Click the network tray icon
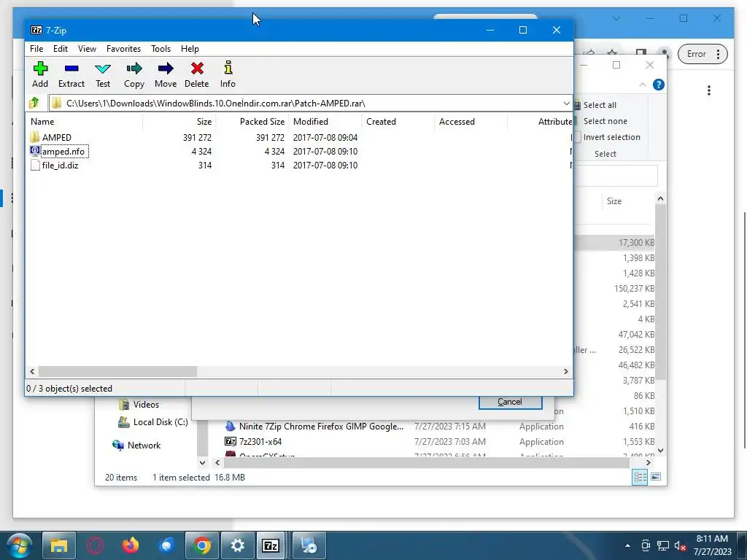The width and height of the screenshot is (747, 560). (x=662, y=545)
